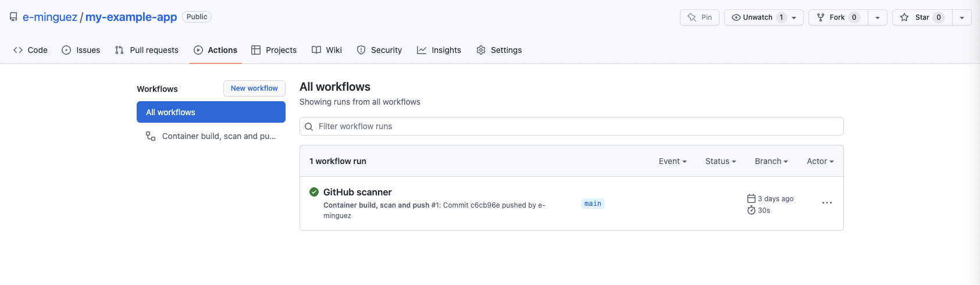
Task: Click the main branch label
Action: (593, 204)
